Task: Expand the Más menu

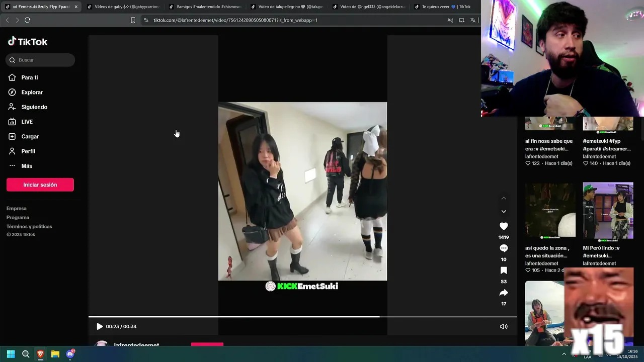Action: click(x=20, y=166)
